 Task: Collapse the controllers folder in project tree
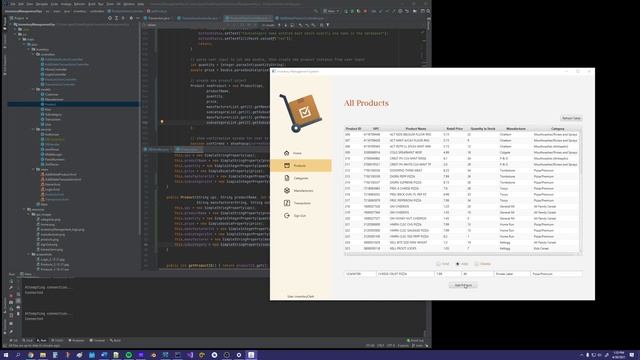click(x=33, y=54)
